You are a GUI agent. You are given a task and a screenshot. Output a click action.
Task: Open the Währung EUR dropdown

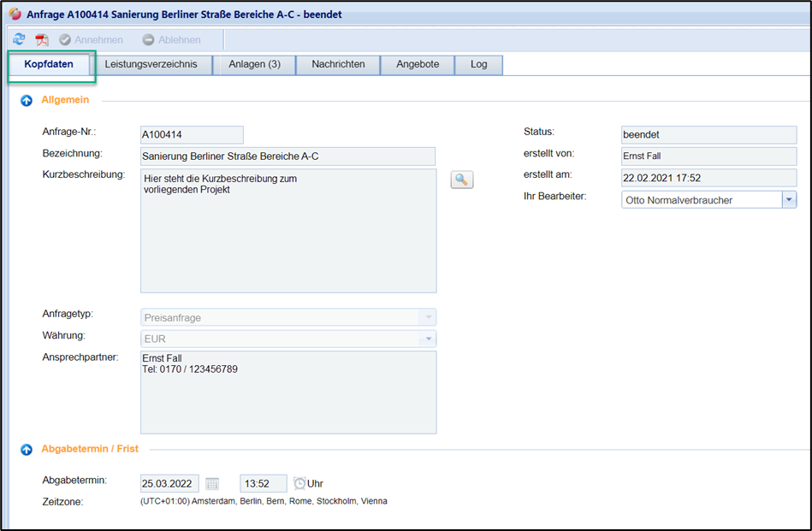click(x=288, y=339)
